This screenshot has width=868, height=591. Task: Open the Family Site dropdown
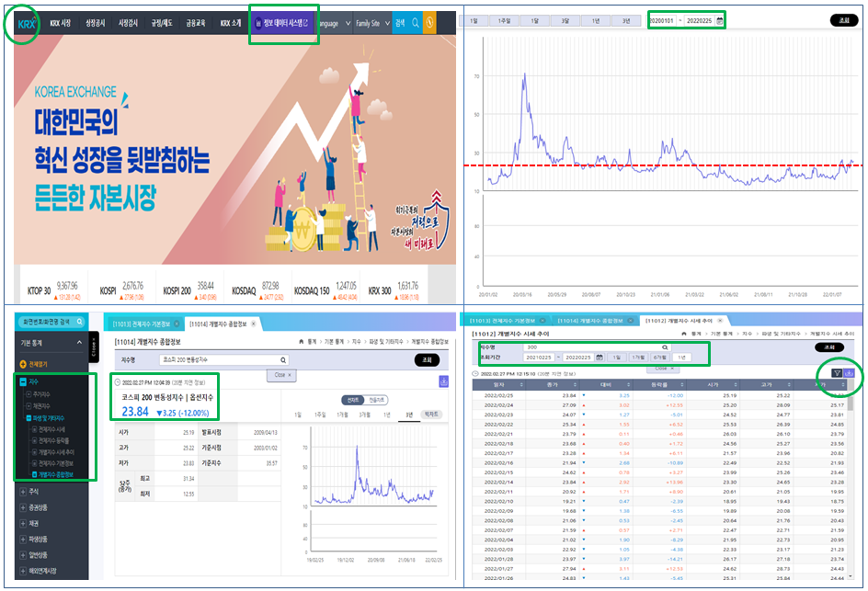[x=373, y=23]
